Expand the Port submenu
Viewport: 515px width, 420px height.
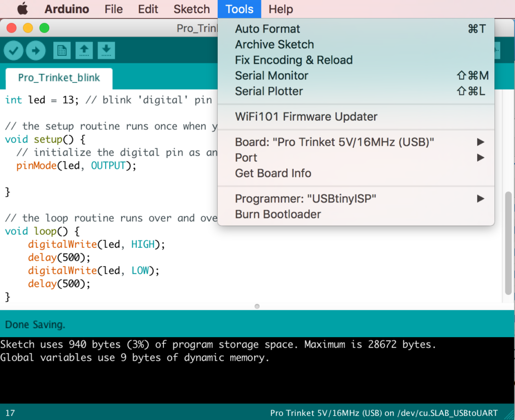(x=246, y=157)
